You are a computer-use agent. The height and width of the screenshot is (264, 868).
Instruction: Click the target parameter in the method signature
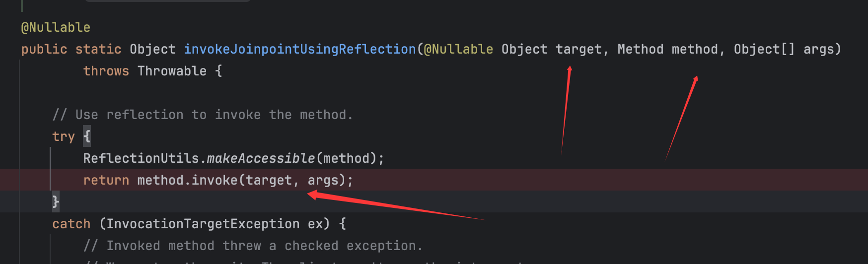579,49
